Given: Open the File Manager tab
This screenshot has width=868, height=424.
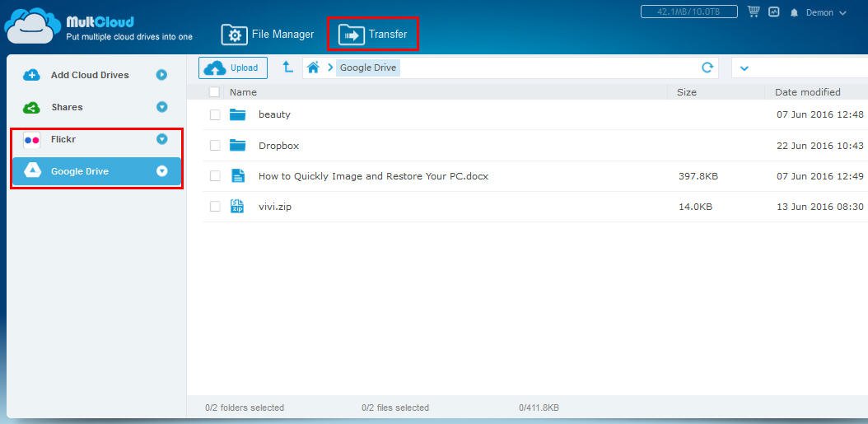Looking at the screenshot, I should point(268,35).
